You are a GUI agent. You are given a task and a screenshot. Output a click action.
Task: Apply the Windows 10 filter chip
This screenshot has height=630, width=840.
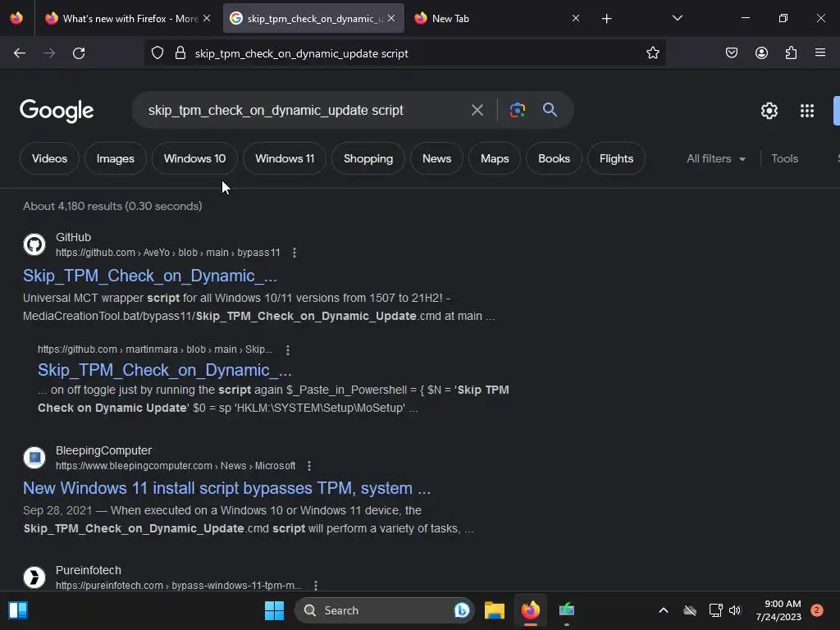(x=194, y=158)
